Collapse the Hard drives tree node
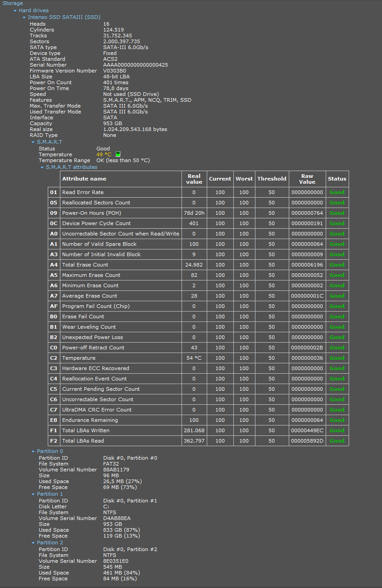382x588 pixels. 15,10
